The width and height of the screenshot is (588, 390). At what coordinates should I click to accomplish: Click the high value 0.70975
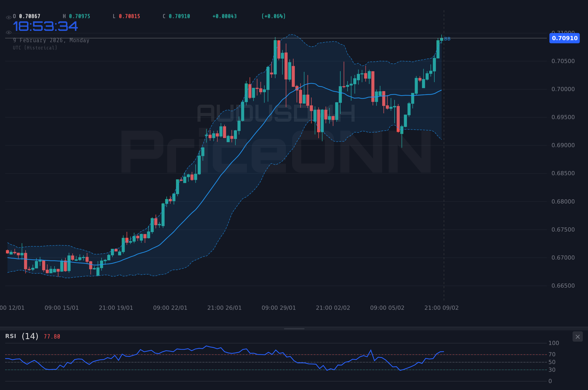click(x=80, y=16)
